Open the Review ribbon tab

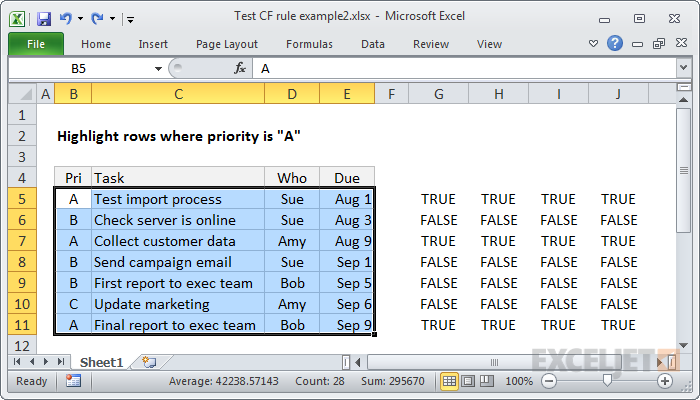431,44
